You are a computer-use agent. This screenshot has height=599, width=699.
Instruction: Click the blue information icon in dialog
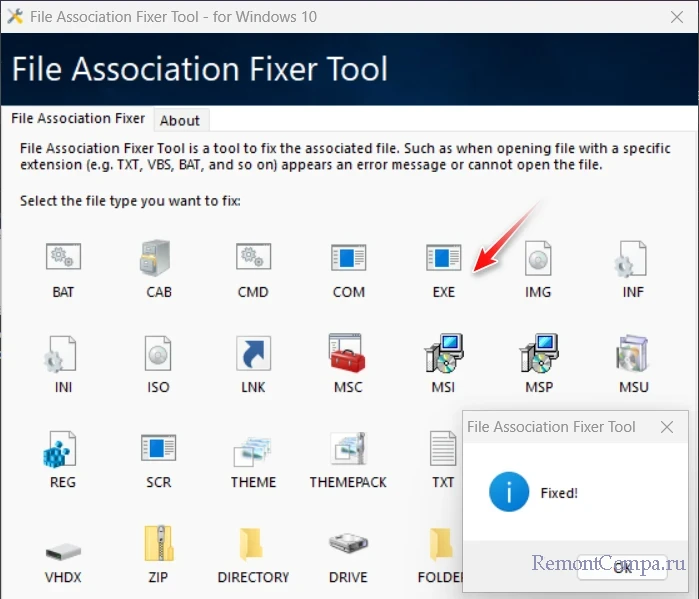[509, 492]
